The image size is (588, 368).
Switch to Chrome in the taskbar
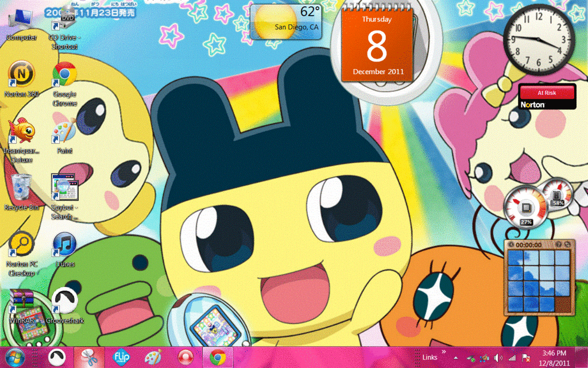click(218, 358)
